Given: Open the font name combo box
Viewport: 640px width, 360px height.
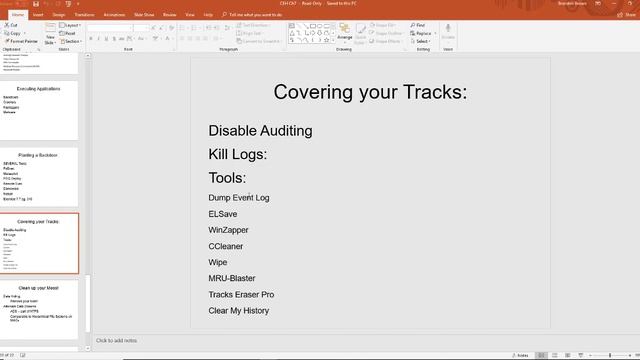Looking at the screenshot, I should coord(110,28).
